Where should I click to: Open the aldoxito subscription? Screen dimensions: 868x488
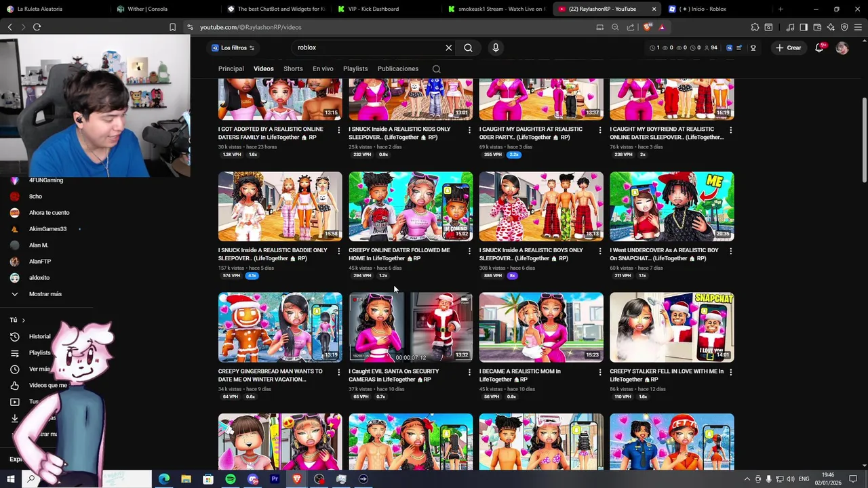39,278
